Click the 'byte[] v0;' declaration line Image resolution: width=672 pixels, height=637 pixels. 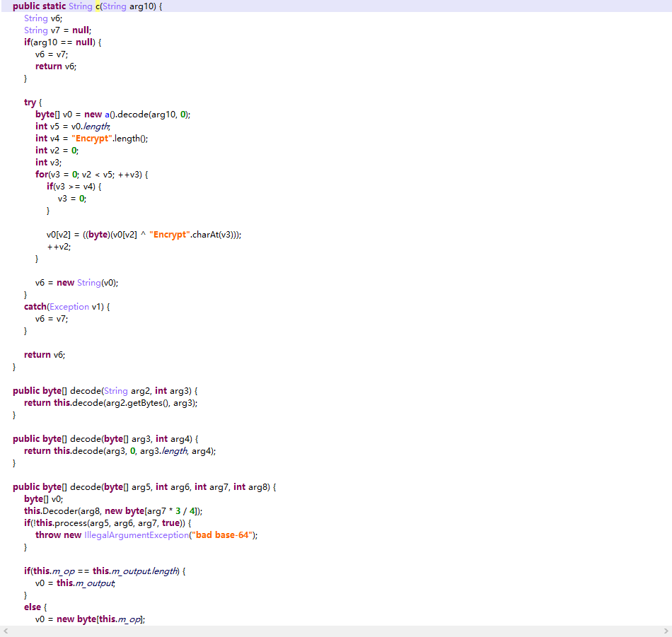[43, 498]
